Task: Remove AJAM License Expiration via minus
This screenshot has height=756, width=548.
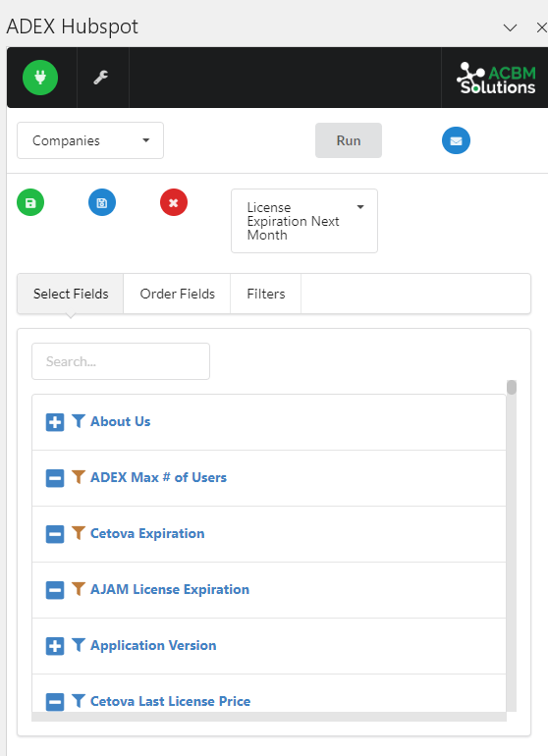Action: (55, 590)
